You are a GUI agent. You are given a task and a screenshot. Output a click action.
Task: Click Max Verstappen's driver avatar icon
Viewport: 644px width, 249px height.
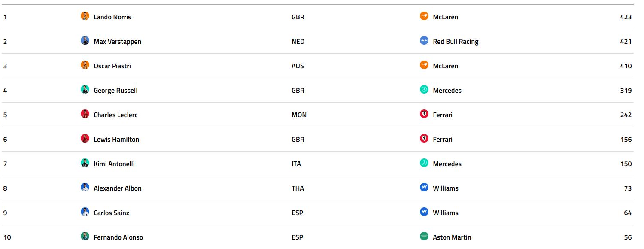click(x=85, y=41)
